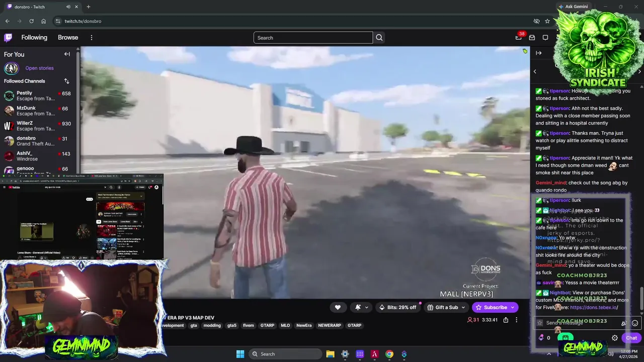The image size is (644, 362).
Task: Focus the Twitch search field
Action: [x=313, y=38]
